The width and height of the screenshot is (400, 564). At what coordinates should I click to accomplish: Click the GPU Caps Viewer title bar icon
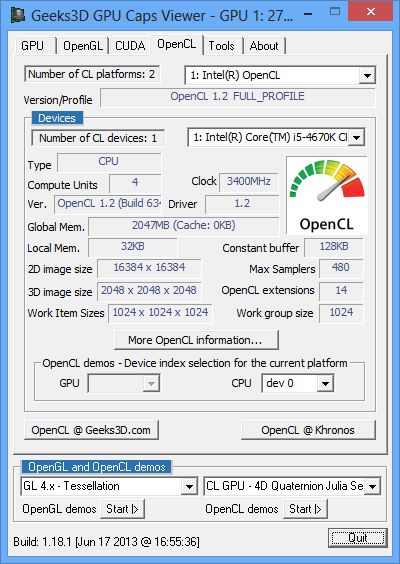[18, 15]
